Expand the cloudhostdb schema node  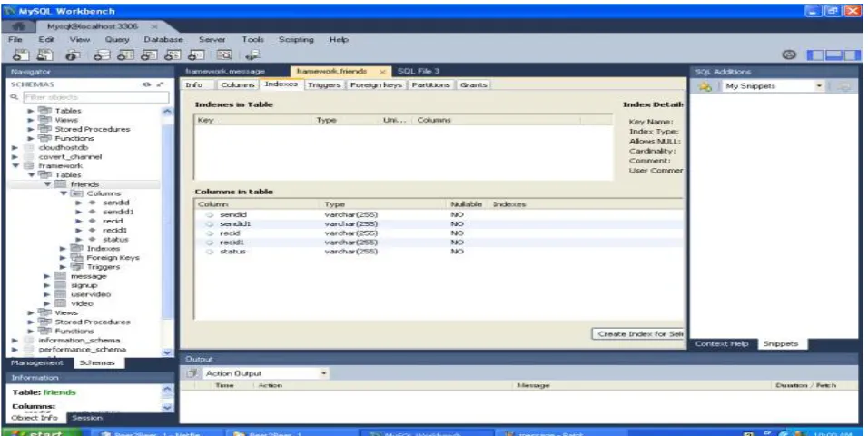(15, 147)
